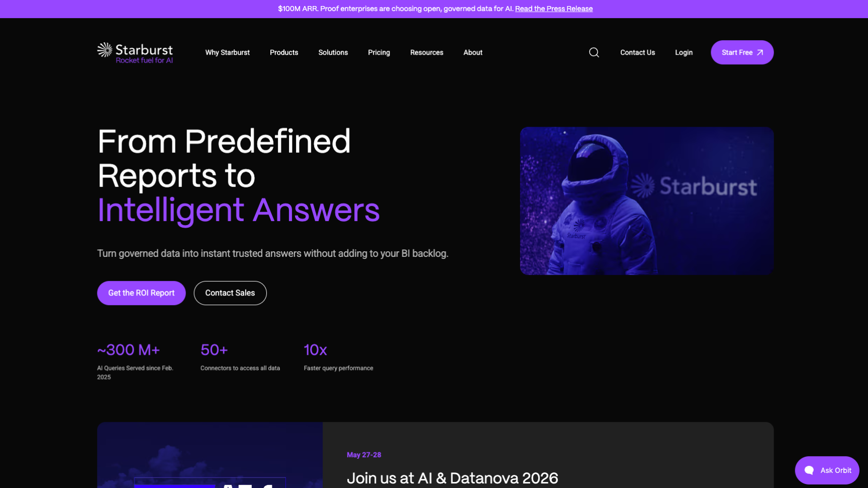Click the Datanova event banner image
The image size is (868, 488).
click(210, 455)
